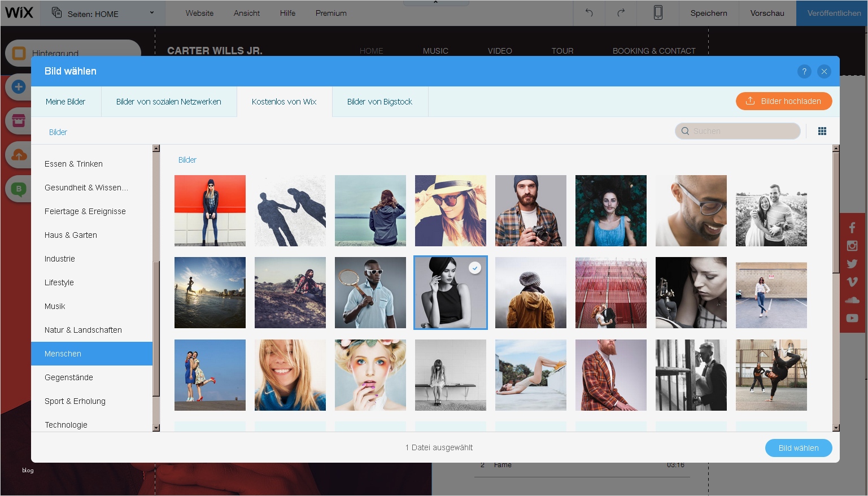The width and height of the screenshot is (868, 496).
Task: Click the Bilder breadcrumb above the categories
Action: tap(58, 132)
